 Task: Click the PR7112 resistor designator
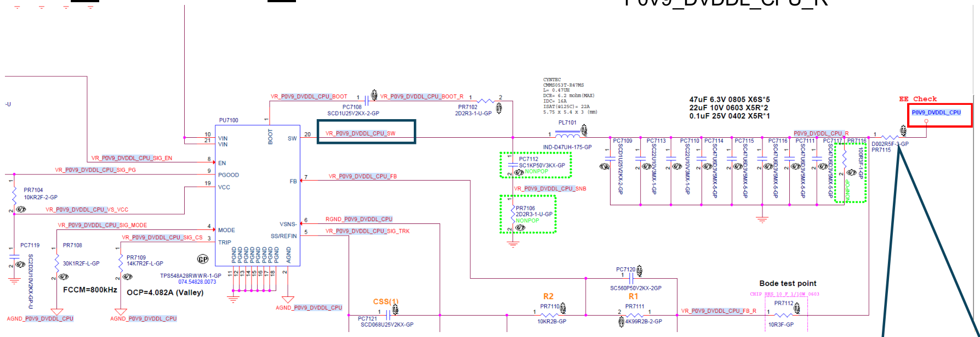click(x=784, y=303)
